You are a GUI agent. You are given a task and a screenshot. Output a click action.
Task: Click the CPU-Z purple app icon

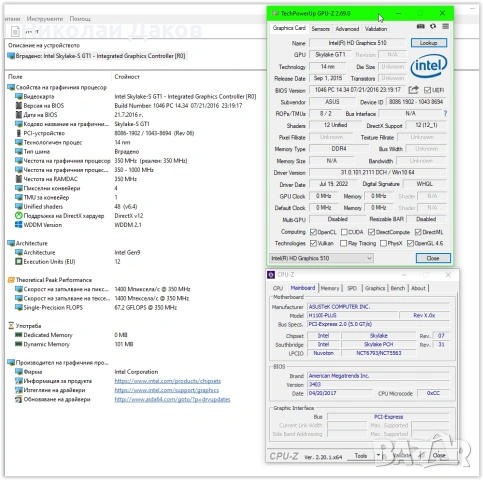271,275
